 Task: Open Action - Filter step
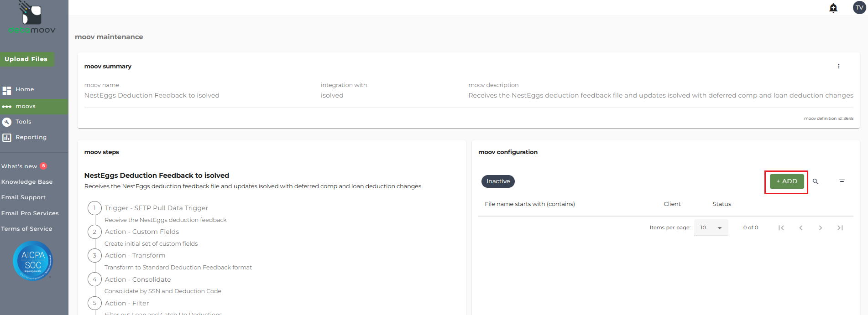coord(127,303)
